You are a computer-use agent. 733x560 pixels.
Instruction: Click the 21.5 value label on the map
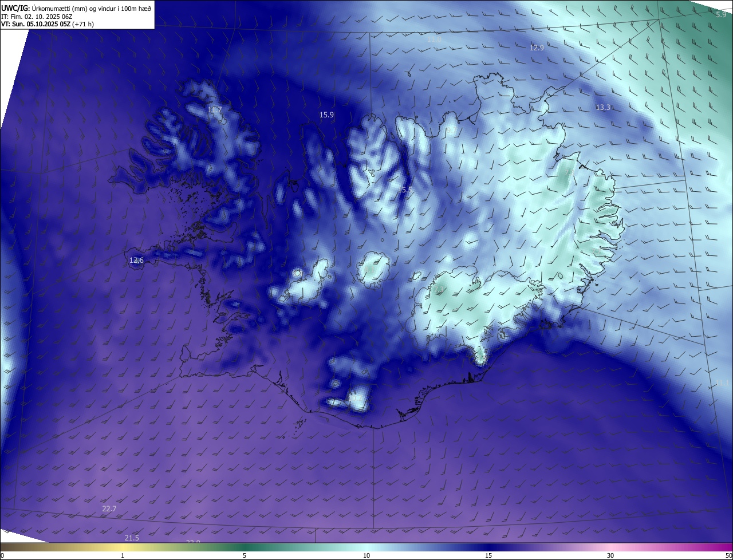point(132,537)
